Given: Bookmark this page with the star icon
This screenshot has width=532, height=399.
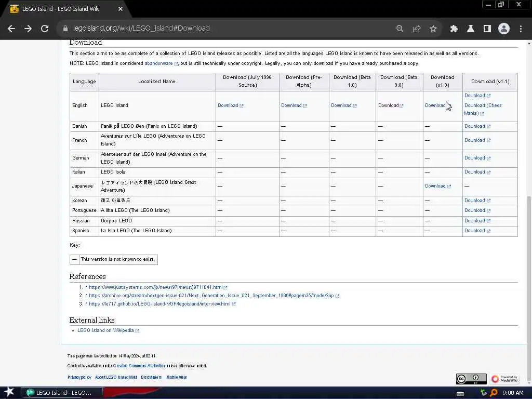Looking at the screenshot, I should tap(433, 29).
